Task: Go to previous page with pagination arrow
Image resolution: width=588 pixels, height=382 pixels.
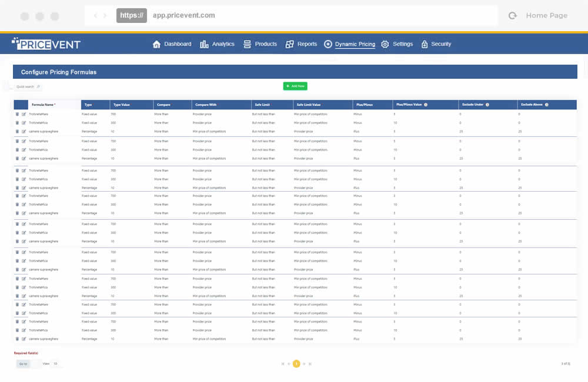Action: click(289, 364)
